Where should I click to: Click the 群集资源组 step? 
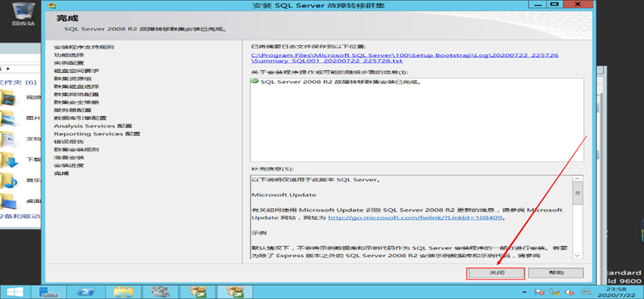pyautogui.click(x=72, y=78)
